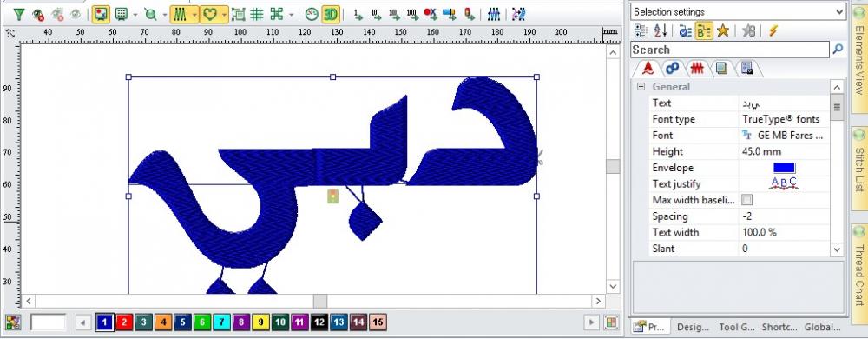Click the lightning bolt apply icon
Image resolution: width=868 pixels, height=339 pixels.
coord(773,31)
